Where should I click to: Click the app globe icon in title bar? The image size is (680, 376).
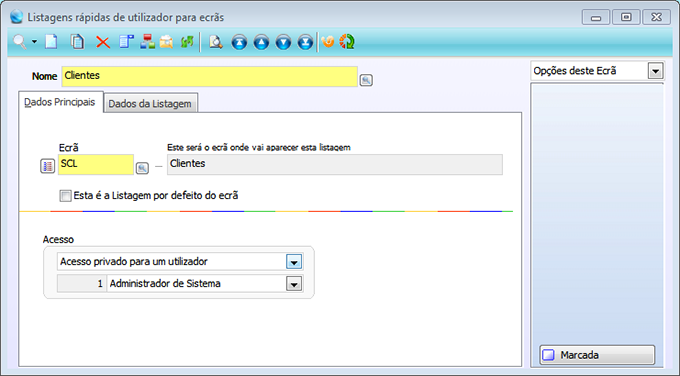16,17
